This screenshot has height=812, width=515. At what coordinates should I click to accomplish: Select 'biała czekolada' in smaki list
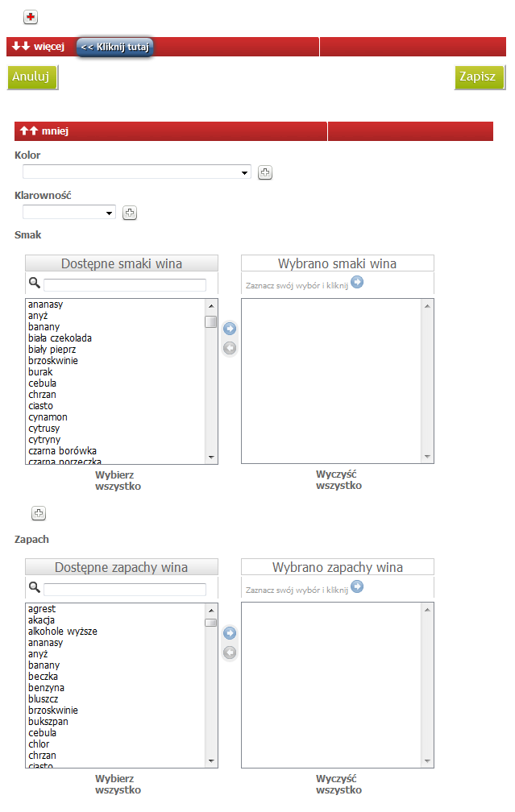(x=60, y=338)
